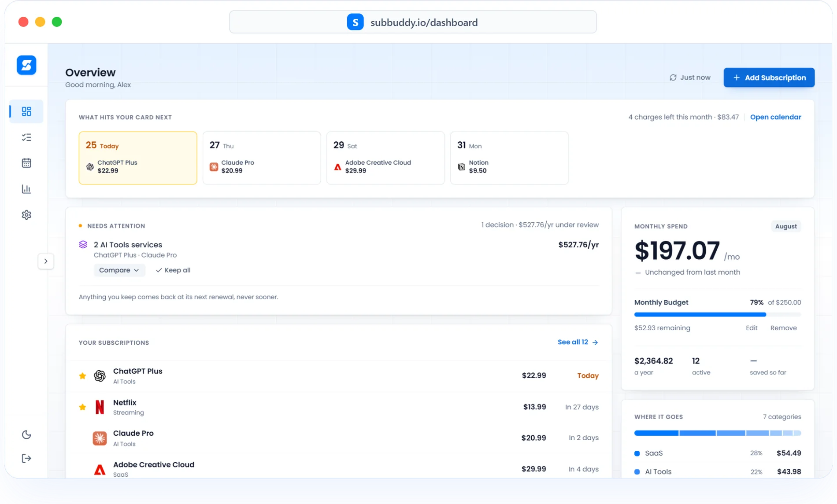Click the SaaS category color dot
Screen dimensions: 837x504
(x=637, y=453)
